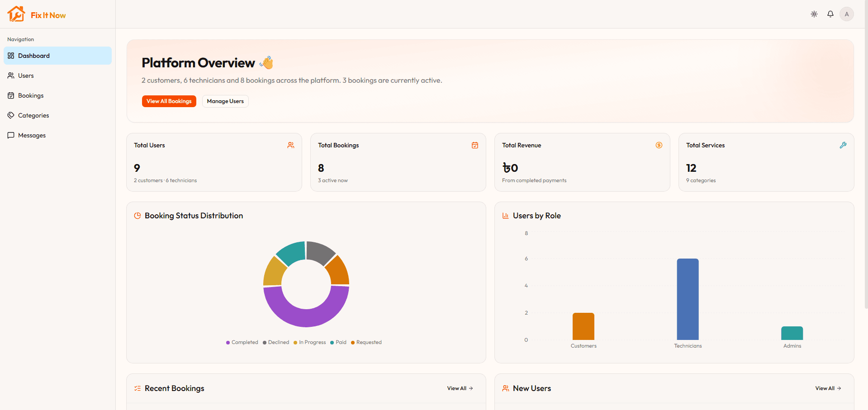The image size is (868, 410).
Task: Click the calendar icon on Total Bookings card
Action: [475, 145]
